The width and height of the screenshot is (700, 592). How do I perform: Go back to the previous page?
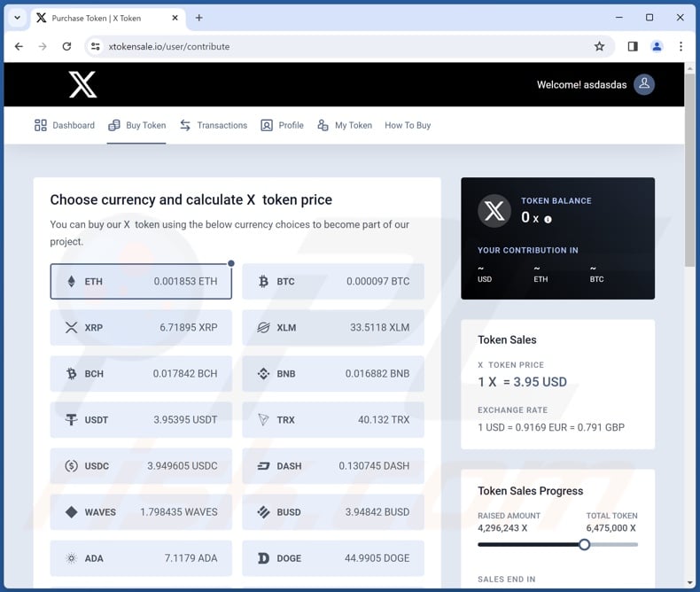pos(19,46)
